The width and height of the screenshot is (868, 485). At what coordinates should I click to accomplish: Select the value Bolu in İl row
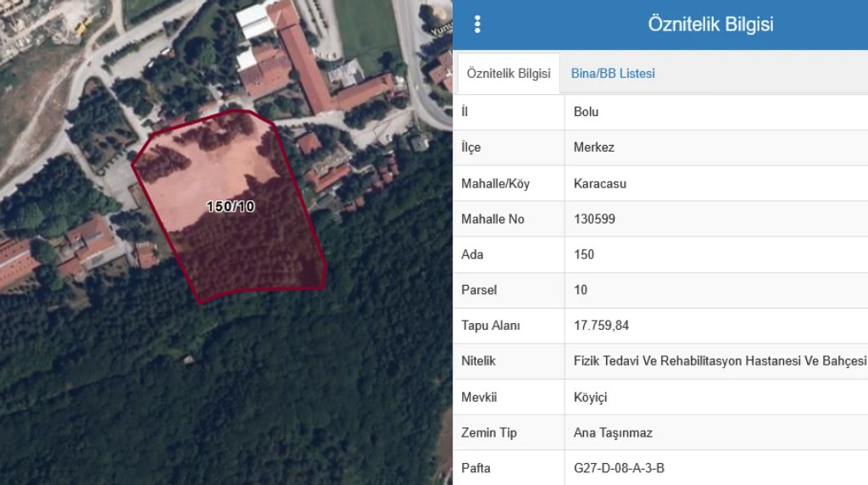586,112
